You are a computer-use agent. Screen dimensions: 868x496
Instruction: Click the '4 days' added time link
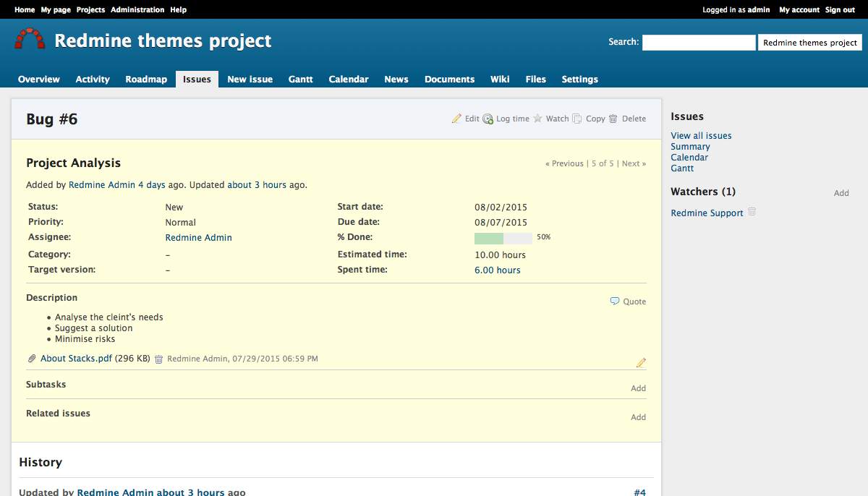click(152, 185)
